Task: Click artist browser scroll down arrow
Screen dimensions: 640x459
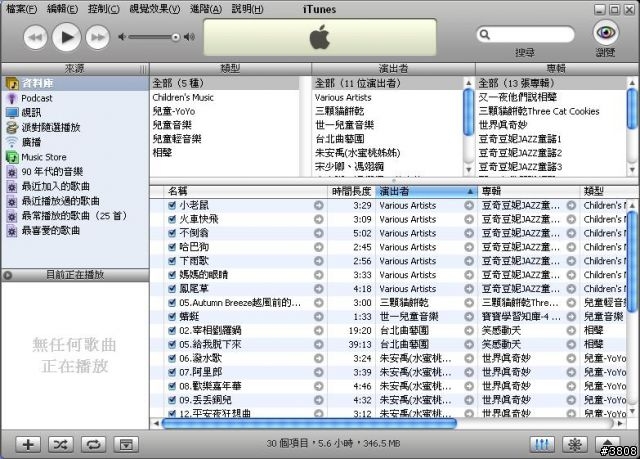Action: [469, 169]
